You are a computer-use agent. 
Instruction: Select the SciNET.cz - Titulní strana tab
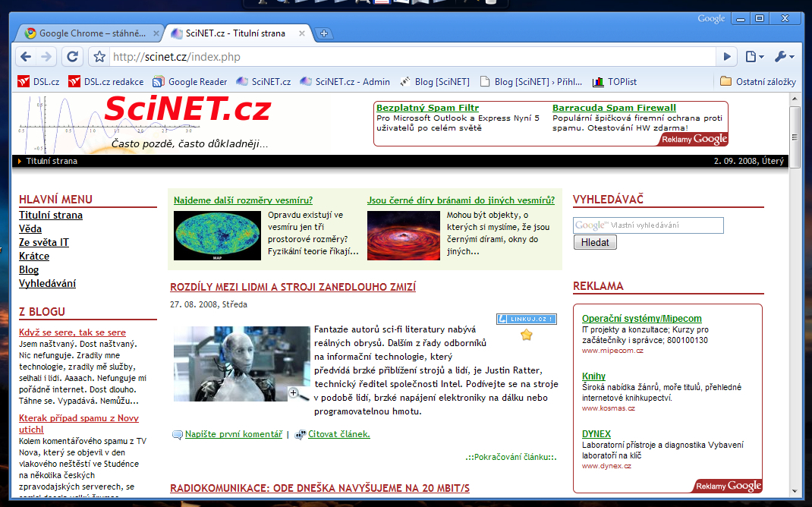tap(238, 33)
